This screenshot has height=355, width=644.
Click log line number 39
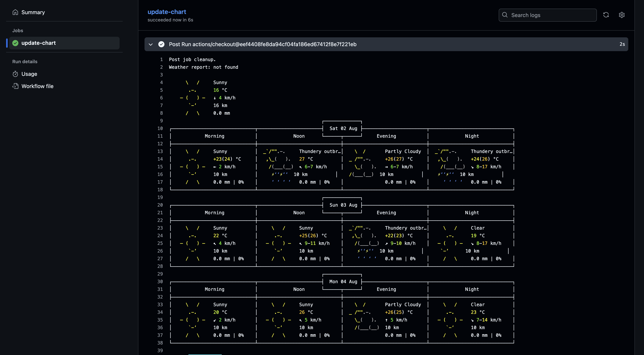[x=160, y=351]
